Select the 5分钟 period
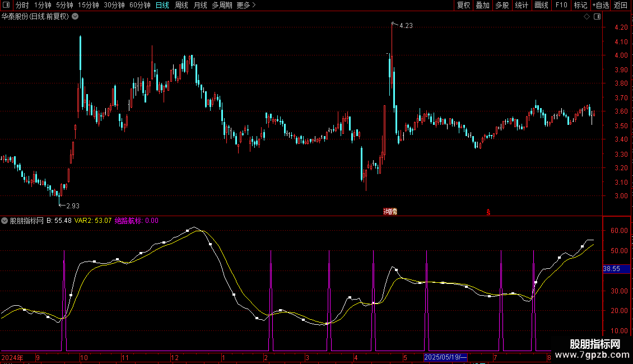Viewport: 633px width, 364px height. pos(64,5)
